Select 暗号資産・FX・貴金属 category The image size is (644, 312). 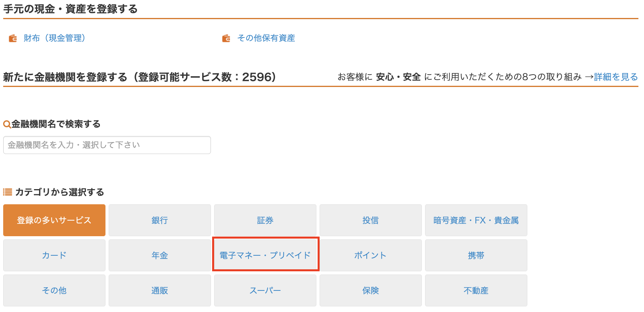tap(476, 220)
